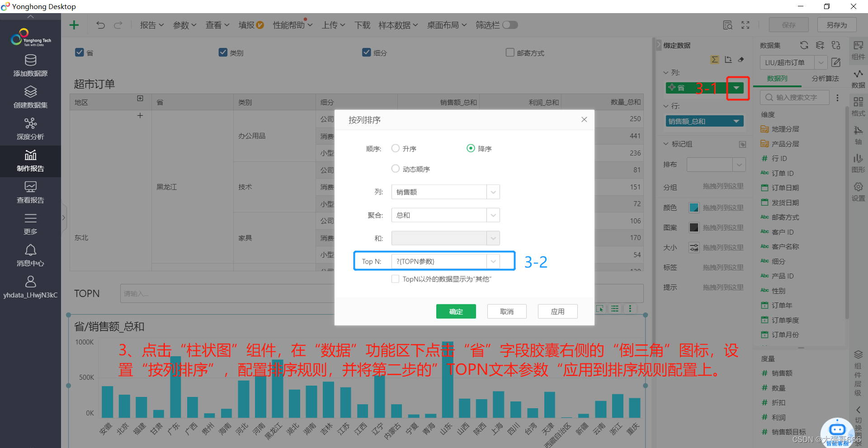Click the edit dataset pencil icon
Image resolution: width=868 pixels, height=448 pixels.
(836, 62)
